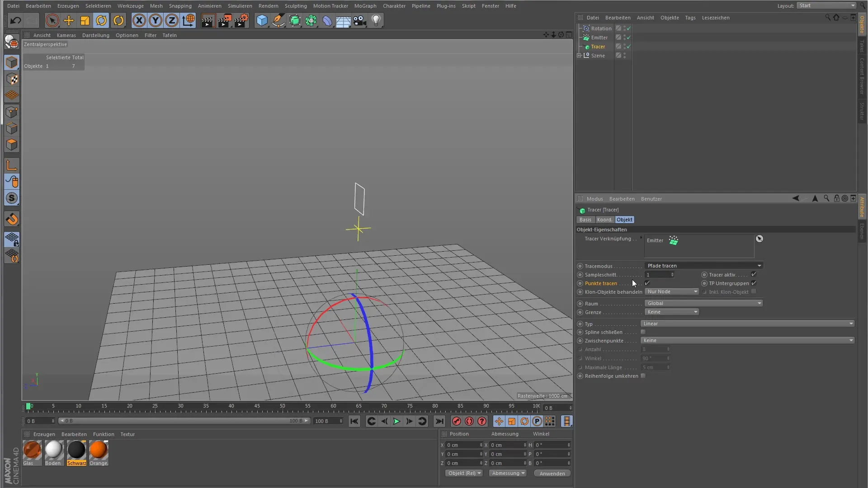Toggle world coordinate system icon
868x488 pixels.
[x=189, y=20]
